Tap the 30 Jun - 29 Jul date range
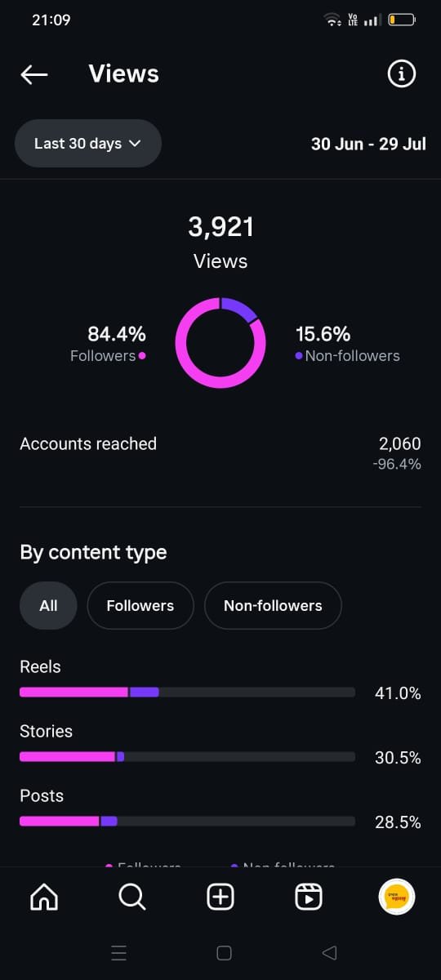 [x=368, y=144]
